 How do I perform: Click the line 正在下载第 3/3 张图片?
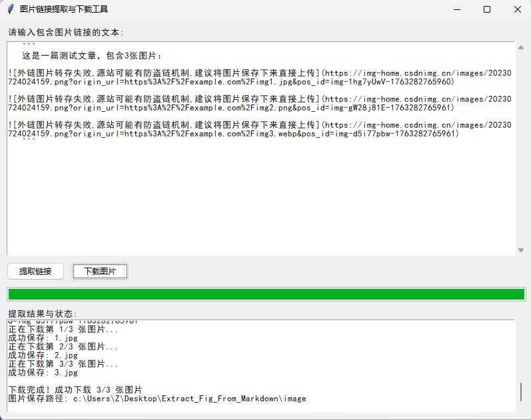tap(63, 364)
